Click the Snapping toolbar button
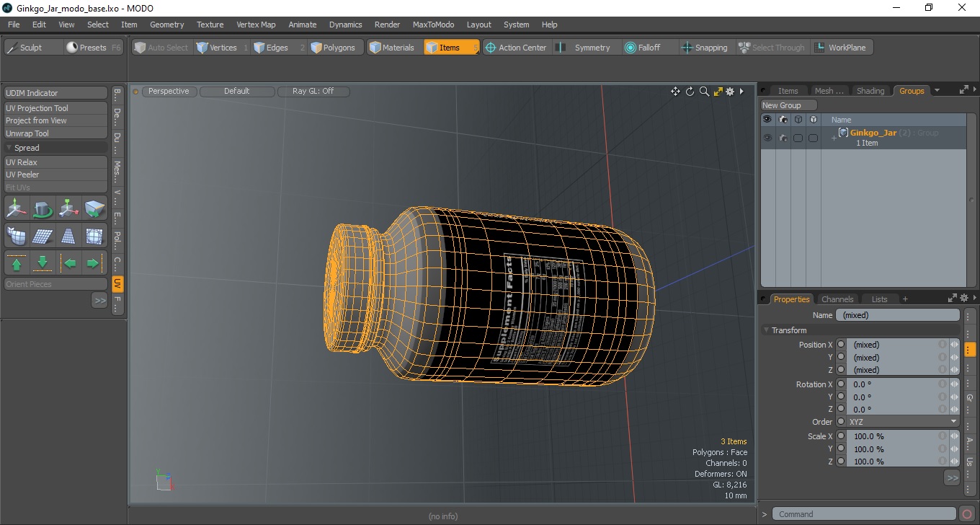The image size is (980, 525). (x=705, y=48)
